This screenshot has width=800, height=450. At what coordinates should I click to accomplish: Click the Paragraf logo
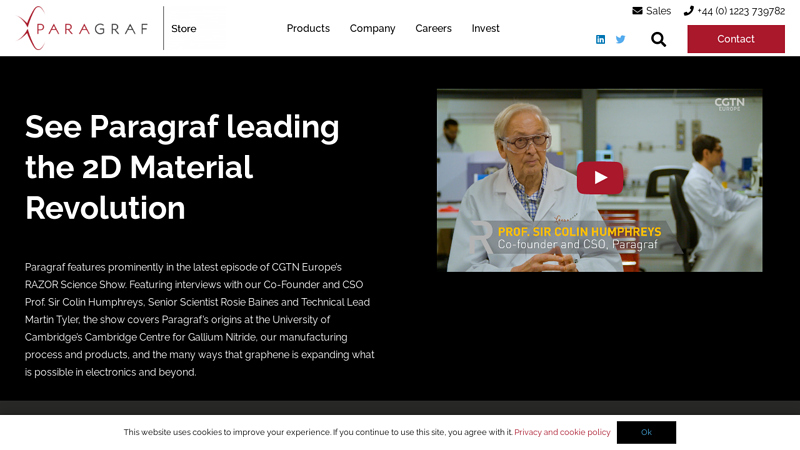click(x=82, y=28)
